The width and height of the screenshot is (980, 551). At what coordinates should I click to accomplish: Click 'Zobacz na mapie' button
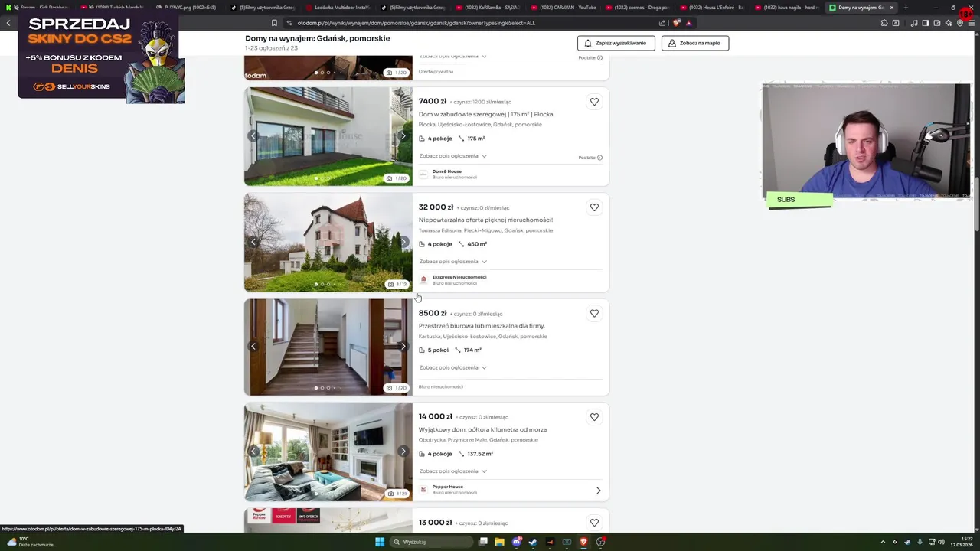[x=695, y=43]
